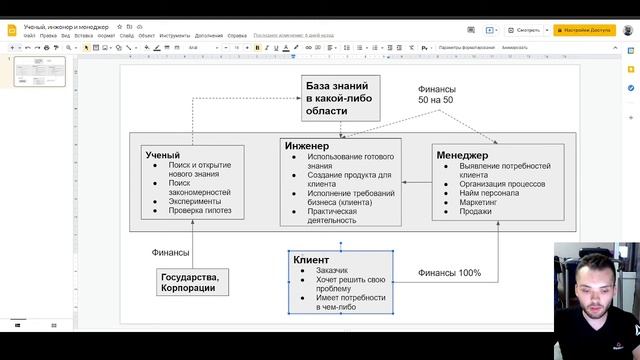This screenshot has width=640, height=360.
Task: Undo the last action
Action: pyautogui.click(x=28, y=48)
